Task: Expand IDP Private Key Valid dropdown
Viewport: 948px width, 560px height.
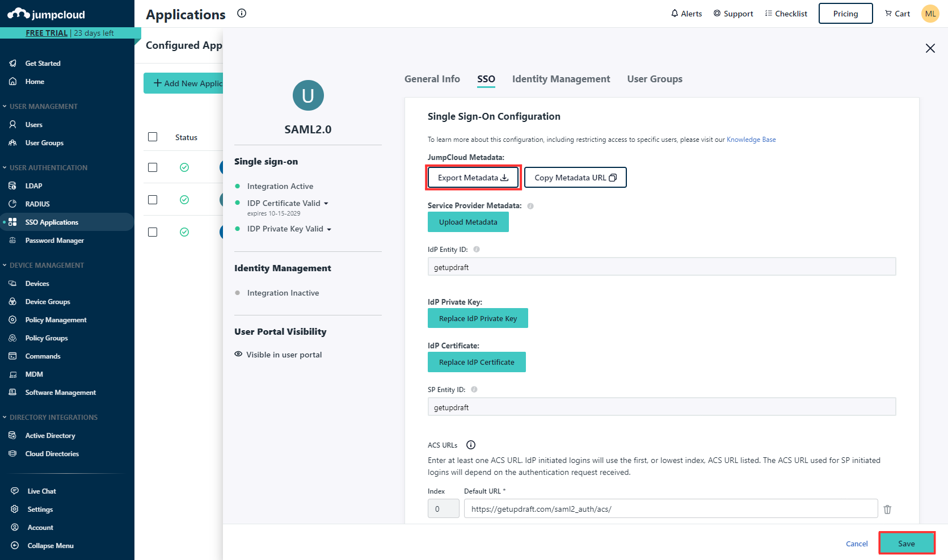Action: pos(329,229)
